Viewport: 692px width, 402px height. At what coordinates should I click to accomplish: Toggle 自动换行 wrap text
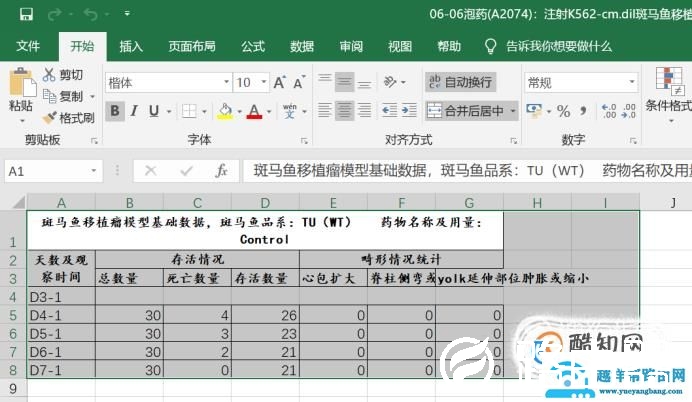tap(461, 82)
